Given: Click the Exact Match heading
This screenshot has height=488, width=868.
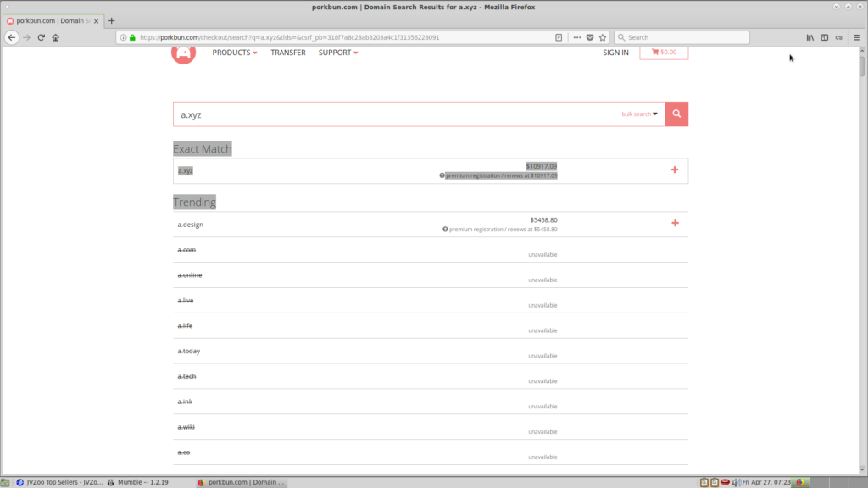Looking at the screenshot, I should click(x=202, y=149).
